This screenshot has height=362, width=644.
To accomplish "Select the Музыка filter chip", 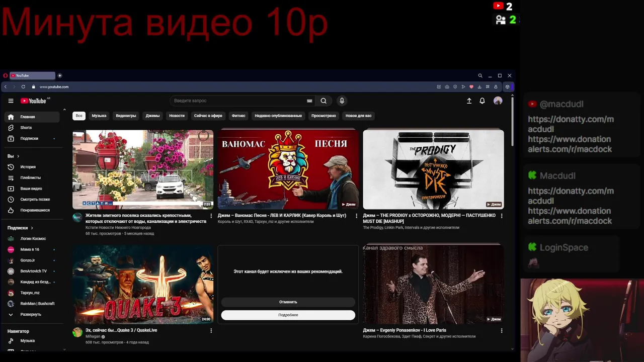I will tap(99, 116).
